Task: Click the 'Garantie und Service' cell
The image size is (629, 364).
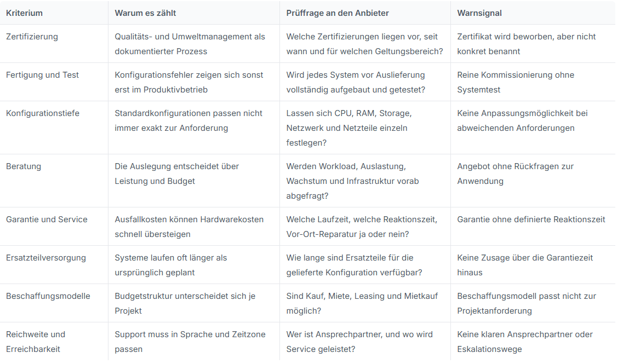Action: 47,219
